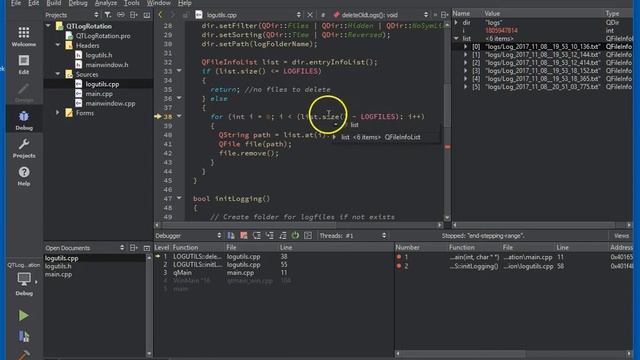Go back in editor navigation history
Viewport: 640px width, 360px height.
click(x=160, y=15)
